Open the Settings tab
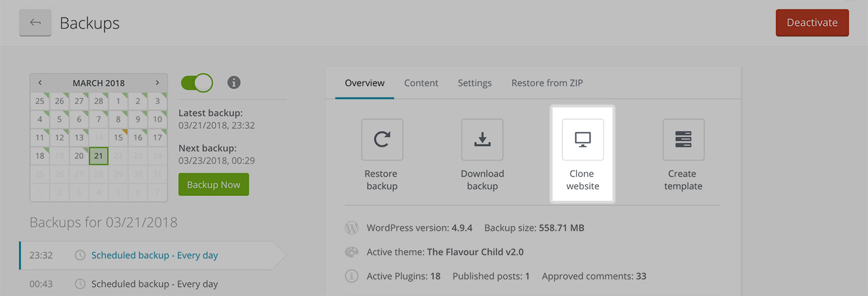 click(474, 83)
